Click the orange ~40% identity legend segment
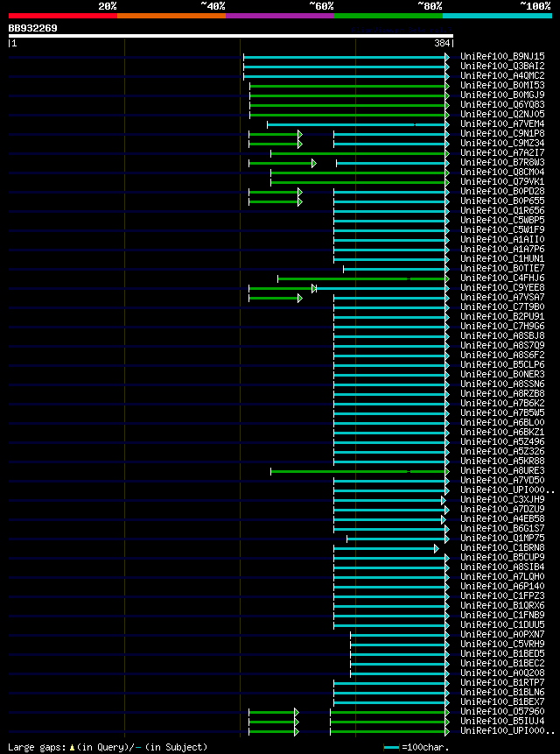Viewport: 560px width, 754px height. click(x=171, y=16)
